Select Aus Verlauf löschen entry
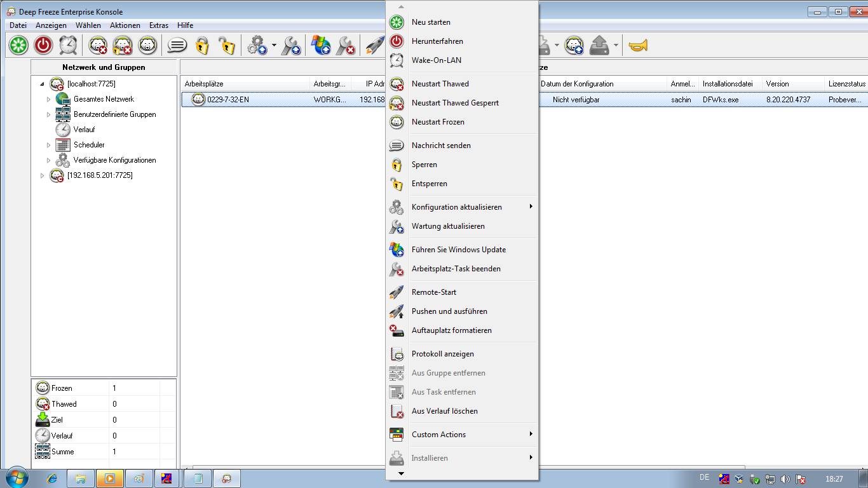Screen dimensions: 868x488 coord(462,411)
